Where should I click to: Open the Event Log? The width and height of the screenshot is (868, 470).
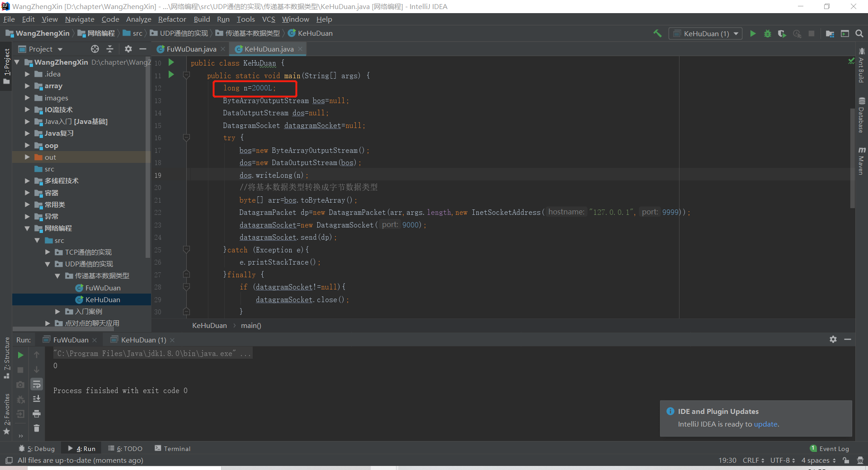coord(830,449)
